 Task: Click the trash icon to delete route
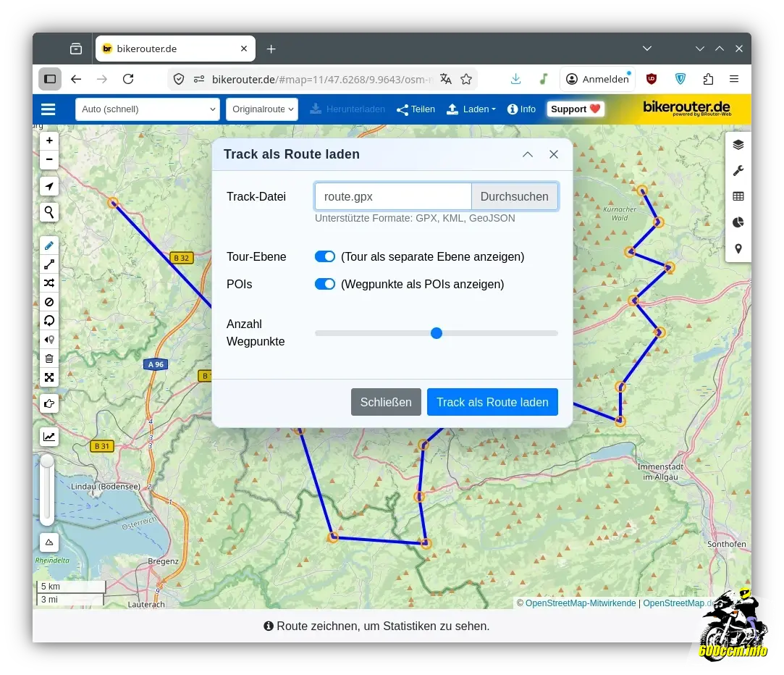pos(49,359)
